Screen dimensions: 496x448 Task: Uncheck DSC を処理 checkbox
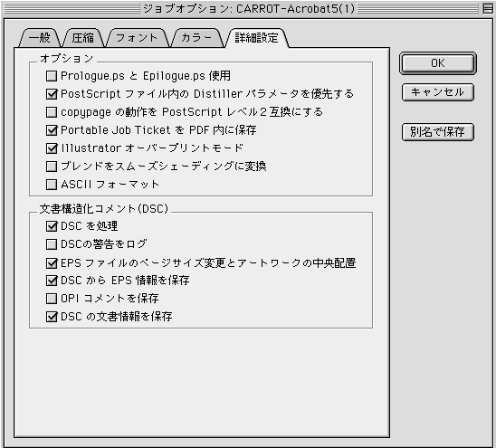(52, 226)
